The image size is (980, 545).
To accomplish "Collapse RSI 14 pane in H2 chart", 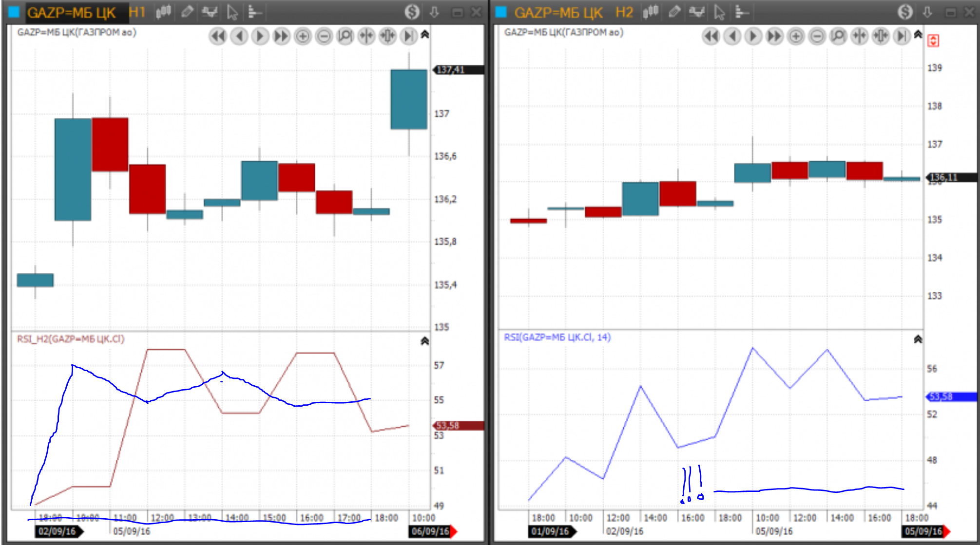I will pos(918,339).
